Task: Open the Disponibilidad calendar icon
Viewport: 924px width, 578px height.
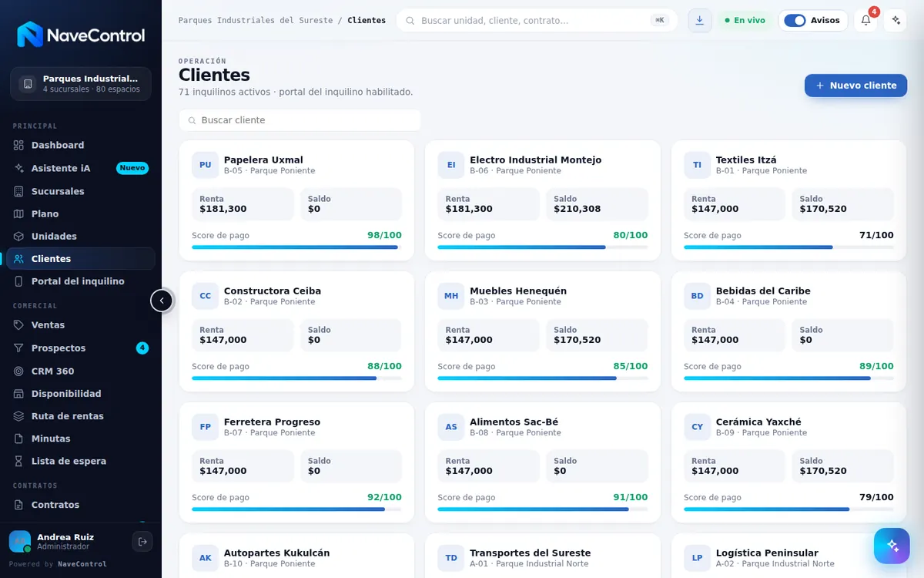Action: pos(19,393)
